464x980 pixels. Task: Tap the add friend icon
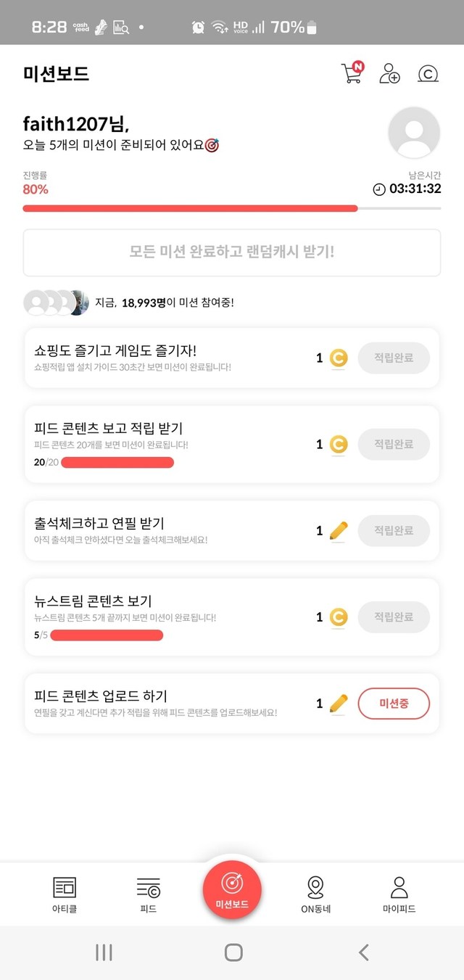coord(389,74)
